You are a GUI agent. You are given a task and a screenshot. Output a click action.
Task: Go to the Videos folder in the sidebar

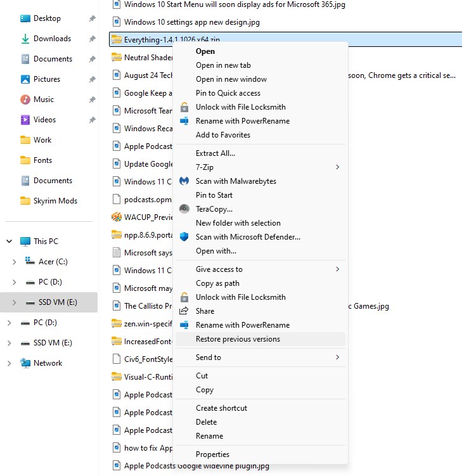[x=44, y=120]
